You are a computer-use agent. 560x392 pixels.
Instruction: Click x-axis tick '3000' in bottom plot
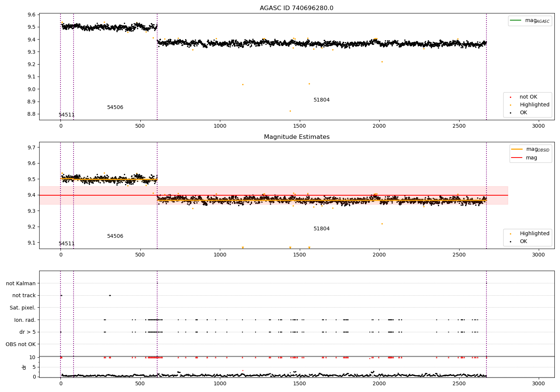coord(538,383)
